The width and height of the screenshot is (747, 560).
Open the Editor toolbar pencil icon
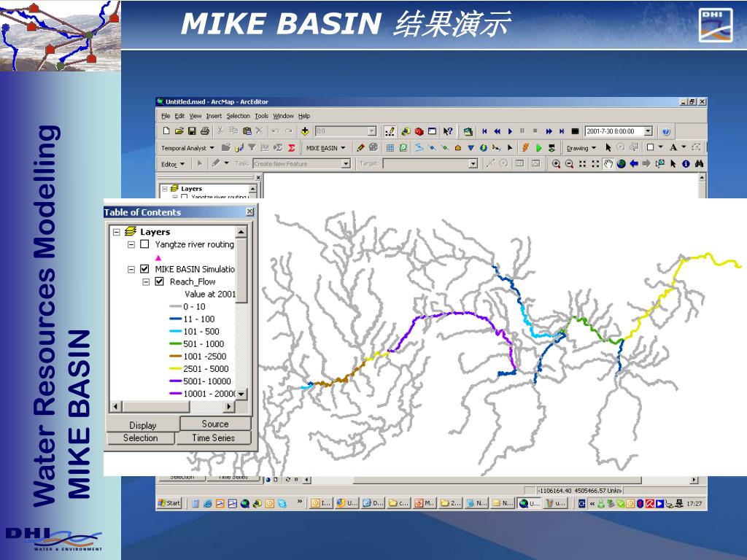point(390,131)
